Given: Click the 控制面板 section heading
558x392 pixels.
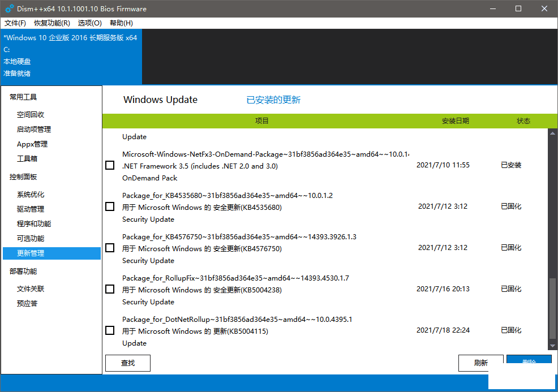Looking at the screenshot, I should (23, 177).
